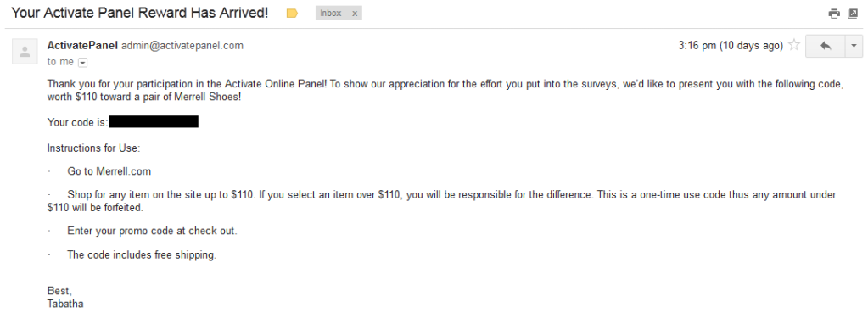Click the 'Your Activate Panel Reward' subject line
This screenshot has height=313, width=868.
pos(140,13)
